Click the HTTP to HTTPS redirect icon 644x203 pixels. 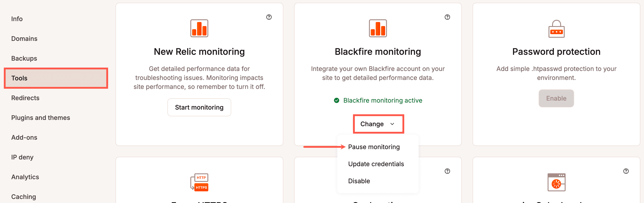click(199, 182)
